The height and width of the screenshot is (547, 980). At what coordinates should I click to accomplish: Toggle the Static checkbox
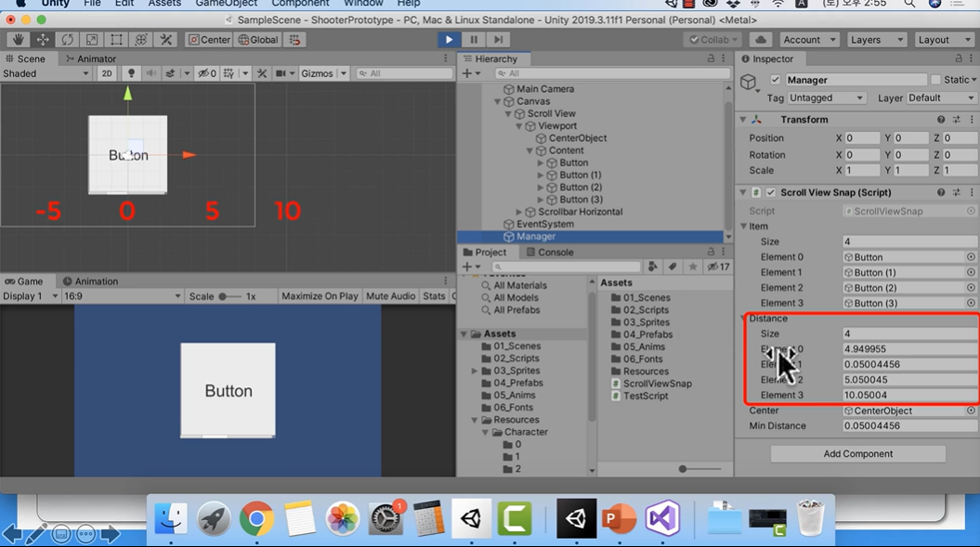pos(935,79)
